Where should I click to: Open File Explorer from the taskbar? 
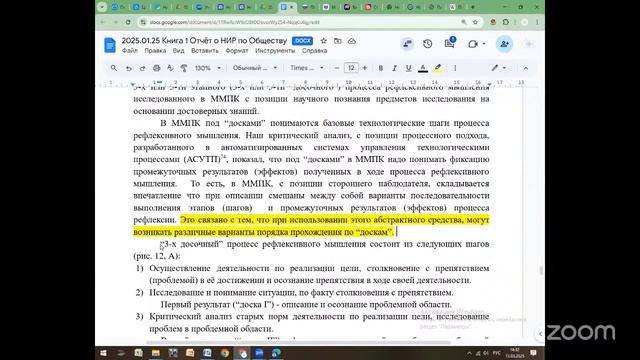156,353
